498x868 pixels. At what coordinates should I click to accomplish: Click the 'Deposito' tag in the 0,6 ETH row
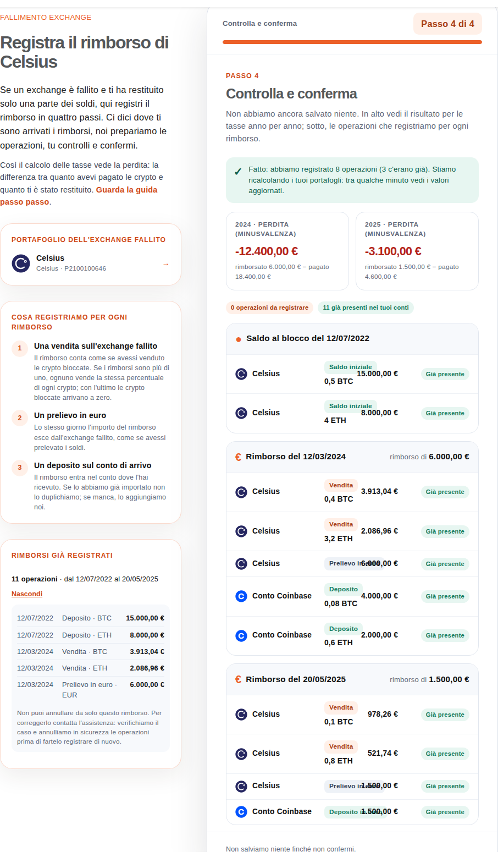point(343,629)
